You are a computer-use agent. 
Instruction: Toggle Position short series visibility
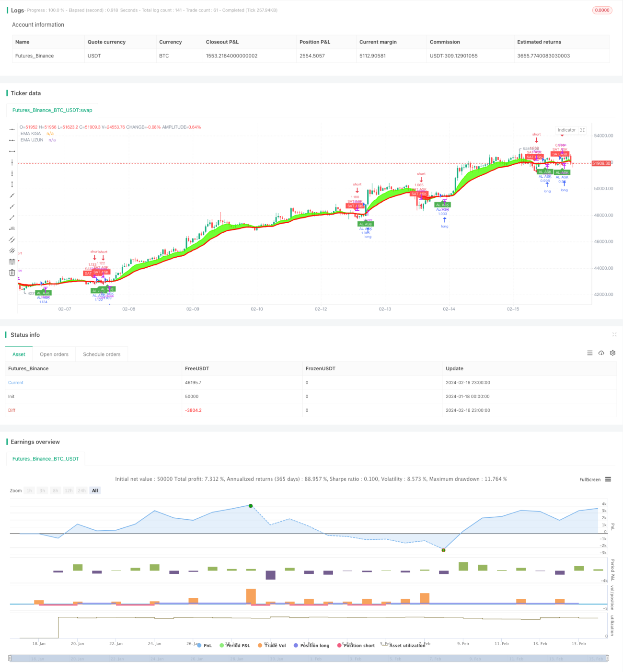356,646
